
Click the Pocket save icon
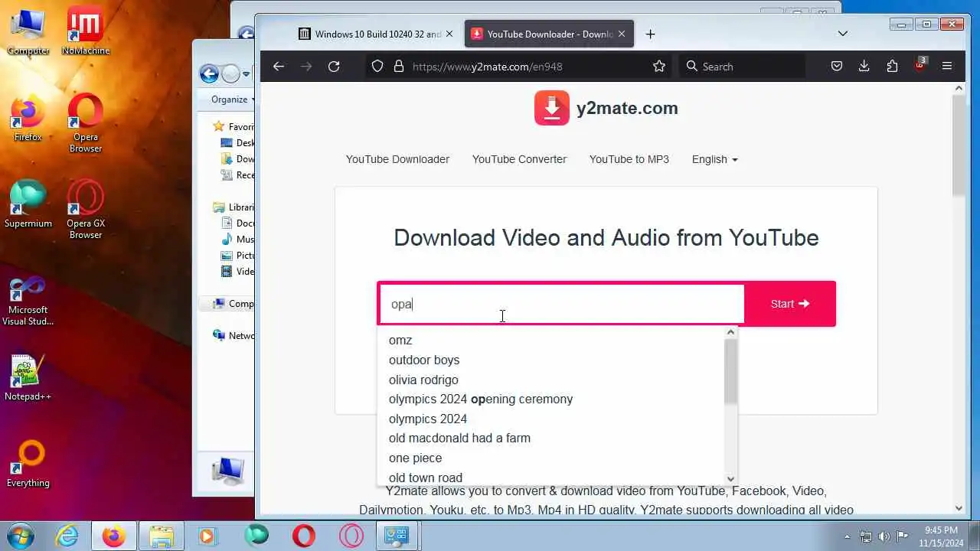click(837, 67)
